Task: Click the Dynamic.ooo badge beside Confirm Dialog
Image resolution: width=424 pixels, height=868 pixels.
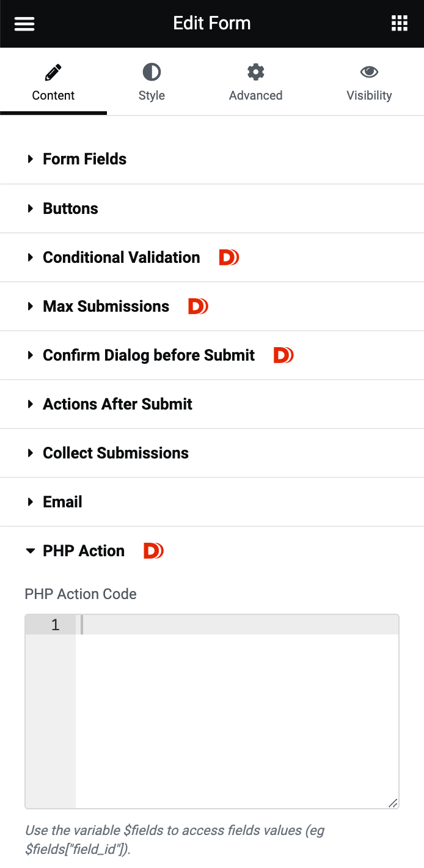Action: 283,355
